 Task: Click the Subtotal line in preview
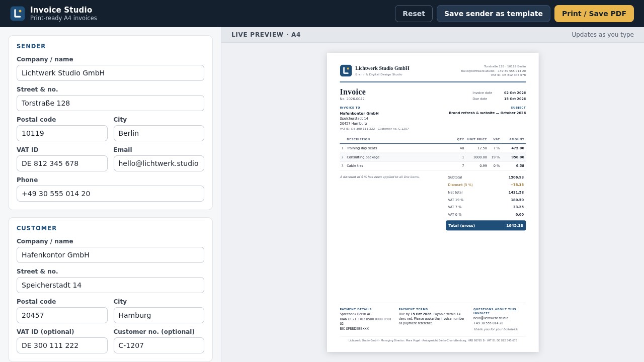pos(486,177)
